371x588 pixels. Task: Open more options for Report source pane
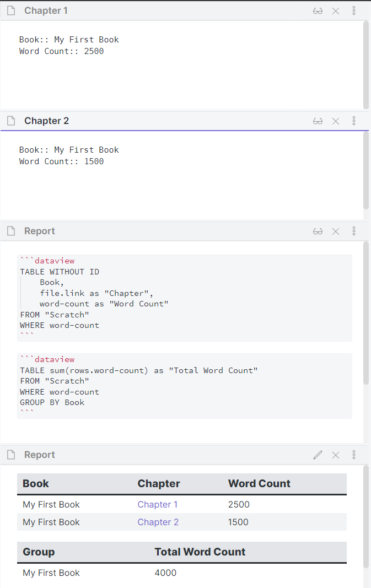point(354,231)
